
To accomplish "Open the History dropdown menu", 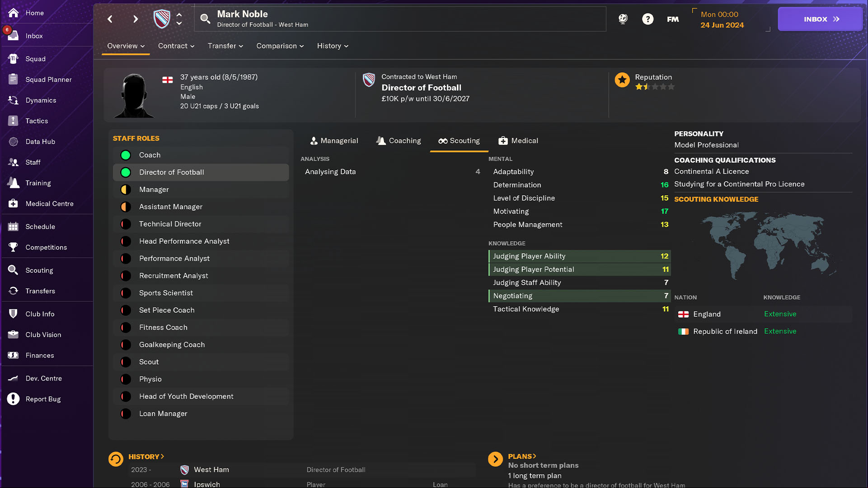I will pos(333,46).
